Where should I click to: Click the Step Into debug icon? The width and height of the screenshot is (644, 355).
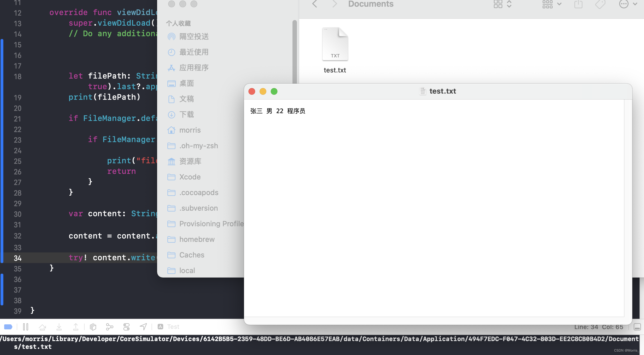click(59, 327)
